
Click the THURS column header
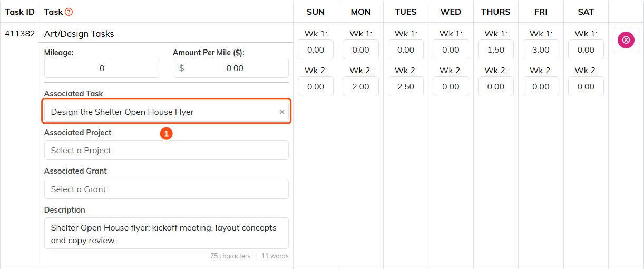[496, 12]
